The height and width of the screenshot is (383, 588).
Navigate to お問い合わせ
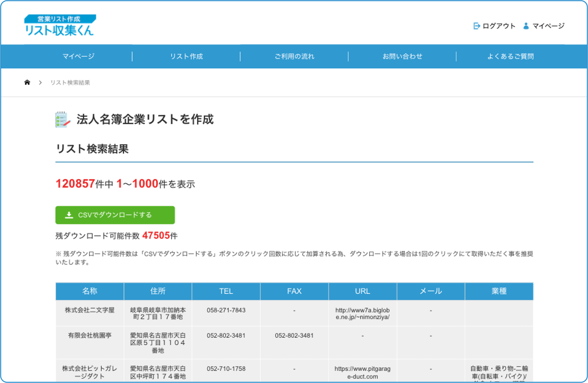403,56
